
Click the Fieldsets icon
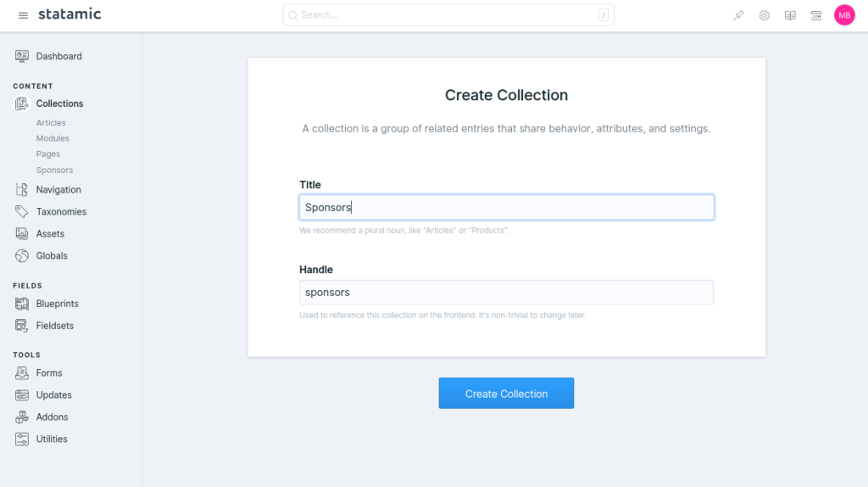21,326
